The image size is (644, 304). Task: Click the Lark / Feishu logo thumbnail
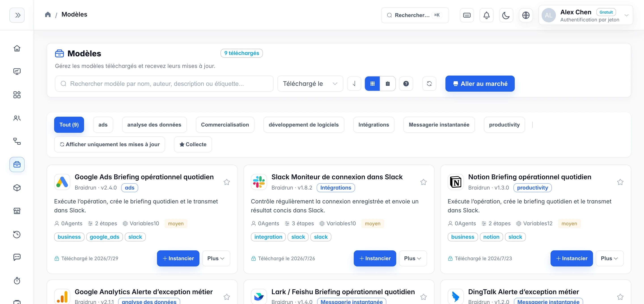pos(259,297)
